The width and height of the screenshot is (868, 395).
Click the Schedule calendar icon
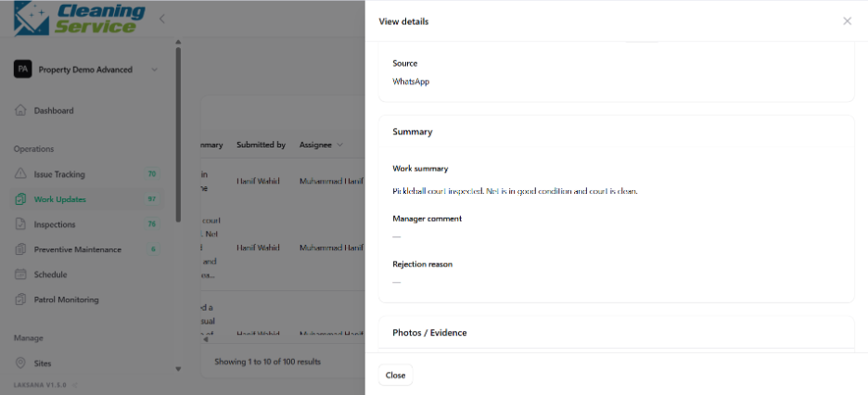coord(20,274)
